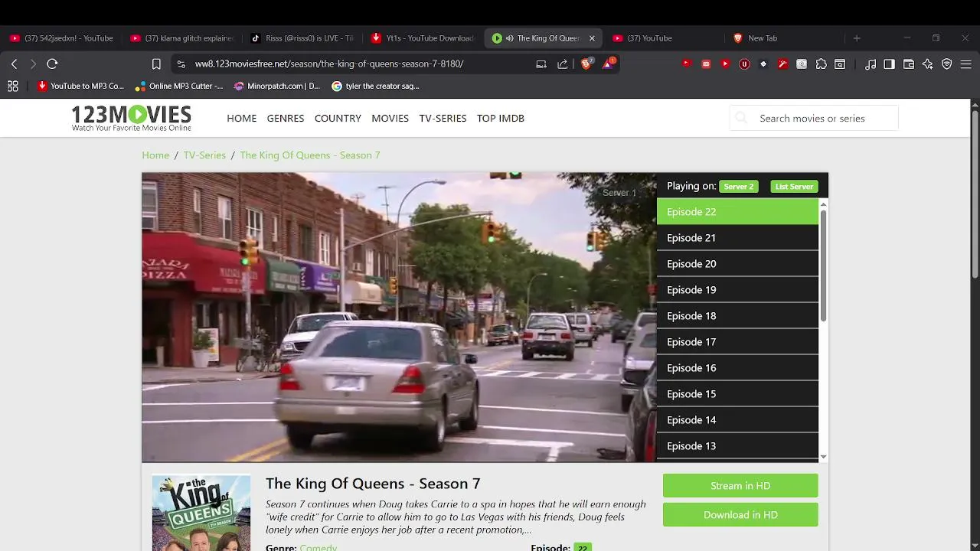The image size is (980, 551).
Task: Click the tab search window icon in toolbar
Action: tap(840, 64)
